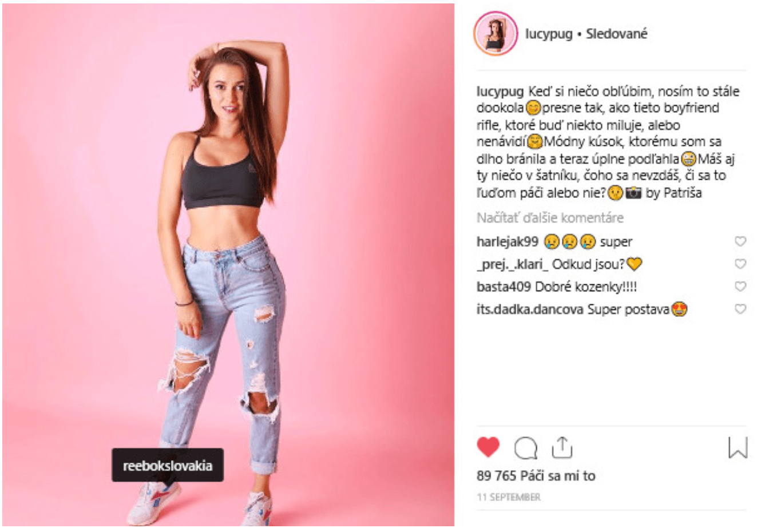This screenshot has width=761, height=532.
Task: Open the reebokslovakia photo tag
Action: [168, 466]
